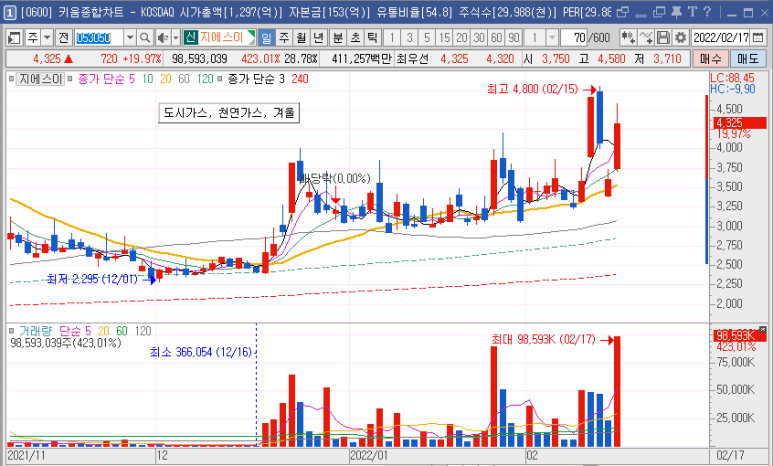Click the T font icon in title bar
Screen dimensions: 773x466
pos(693,12)
